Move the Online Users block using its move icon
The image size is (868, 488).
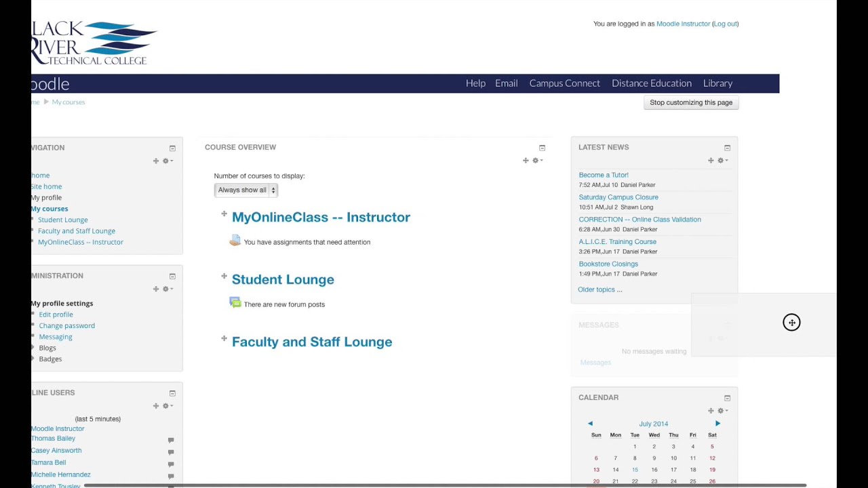[x=156, y=405]
